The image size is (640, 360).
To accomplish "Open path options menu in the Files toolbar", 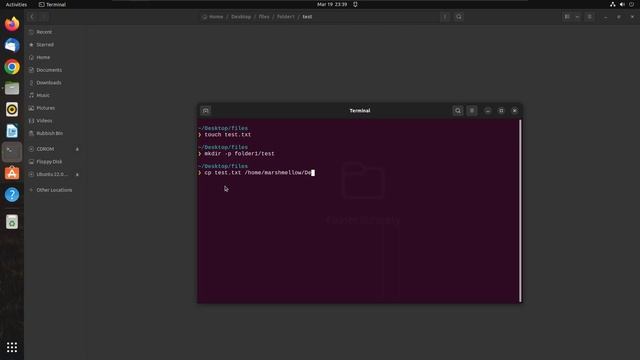I will 445,17.
